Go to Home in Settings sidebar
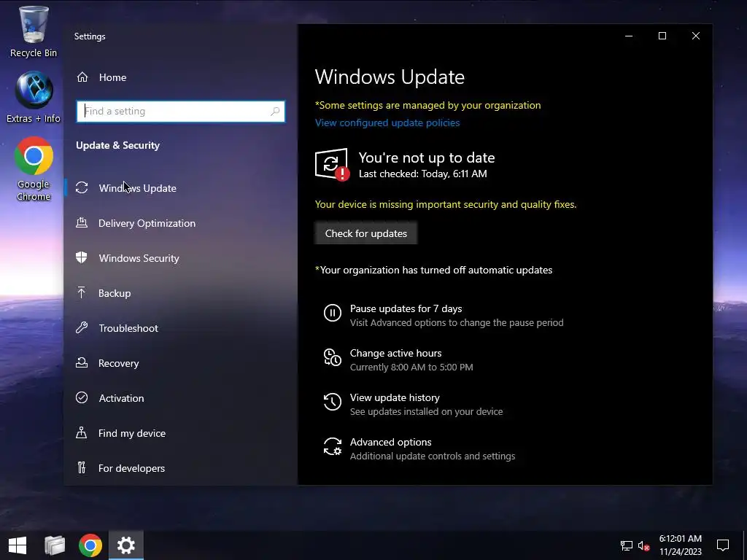The height and width of the screenshot is (560, 747). (x=181, y=77)
